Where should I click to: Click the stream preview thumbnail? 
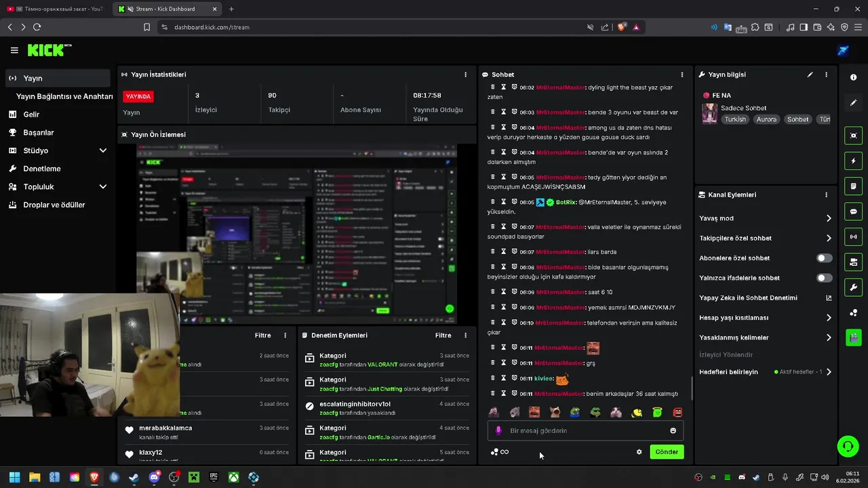[x=296, y=235]
